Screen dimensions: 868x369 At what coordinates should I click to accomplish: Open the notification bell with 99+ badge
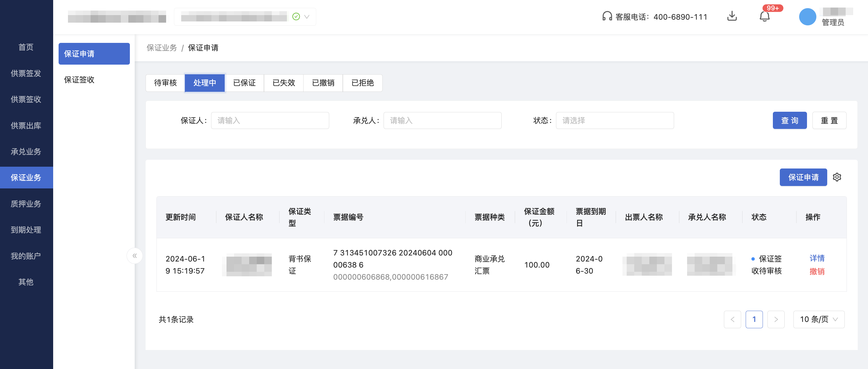point(765,17)
